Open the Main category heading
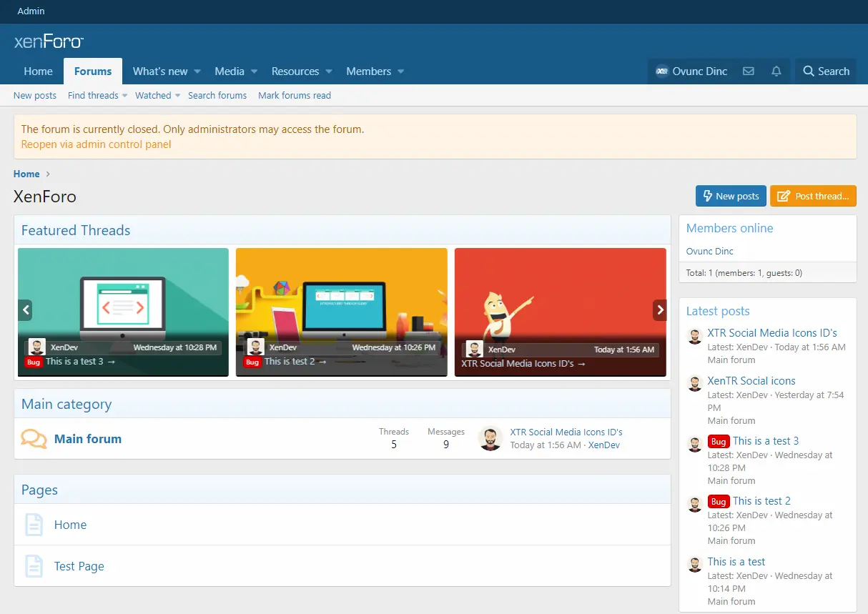 click(66, 404)
